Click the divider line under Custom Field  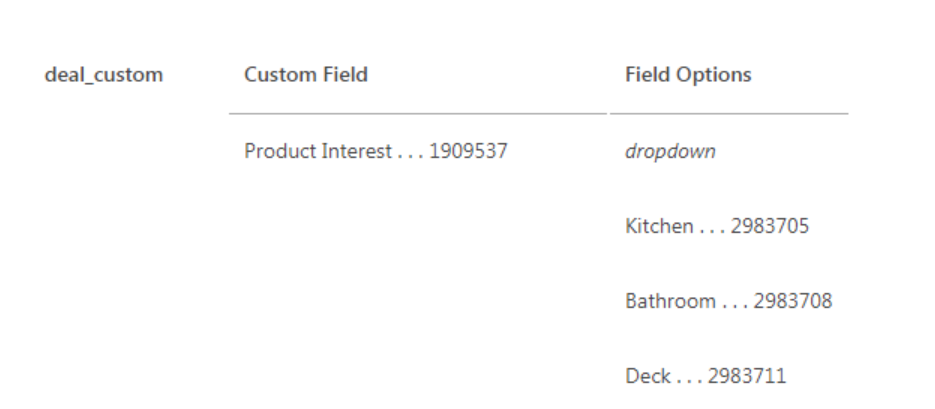coord(417,113)
